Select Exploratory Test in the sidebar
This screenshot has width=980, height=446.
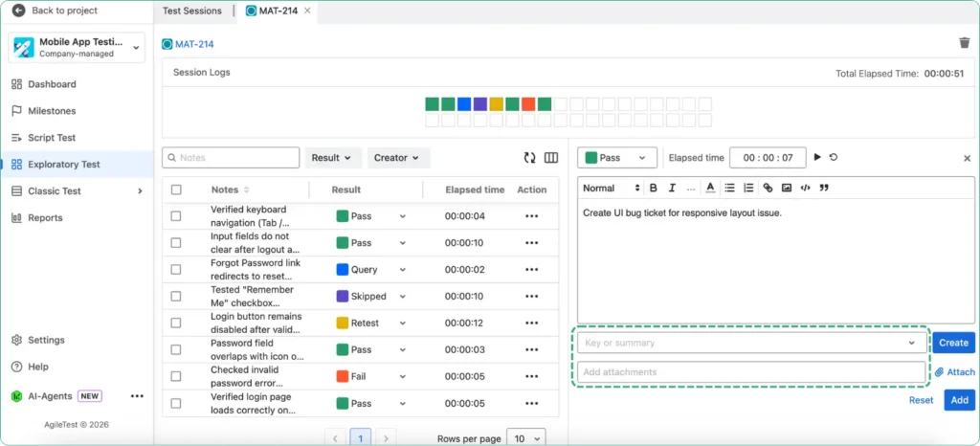[77, 165]
